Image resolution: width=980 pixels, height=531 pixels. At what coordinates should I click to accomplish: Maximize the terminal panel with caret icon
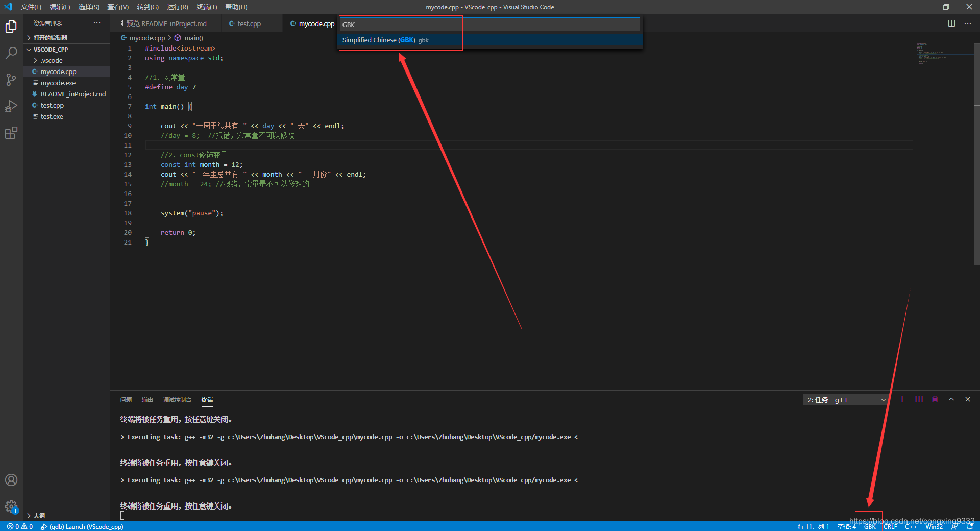pyautogui.click(x=951, y=399)
